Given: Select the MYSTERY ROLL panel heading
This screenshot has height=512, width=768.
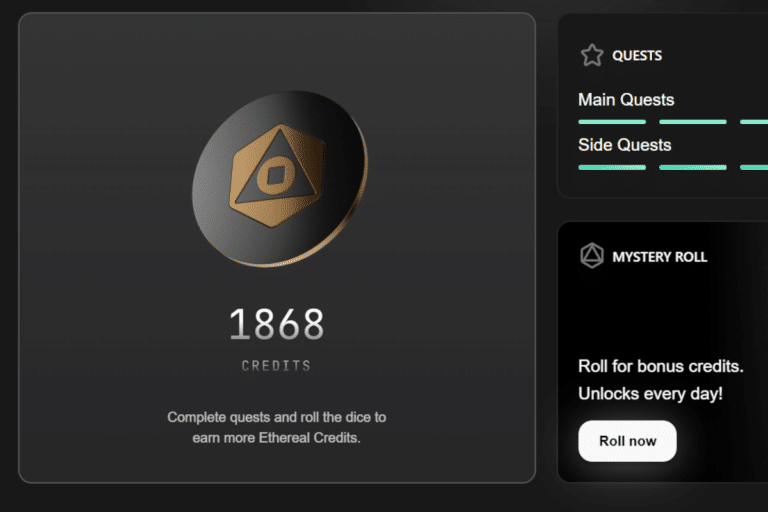Looking at the screenshot, I should coord(659,257).
